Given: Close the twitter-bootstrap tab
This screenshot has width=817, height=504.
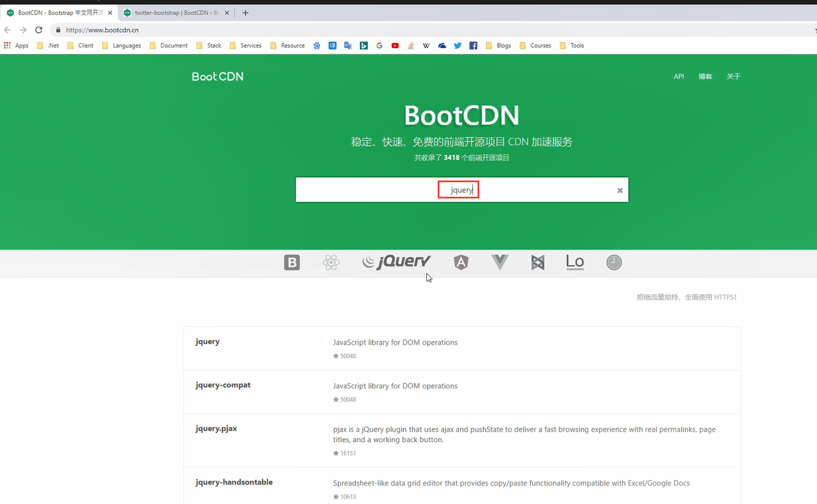Looking at the screenshot, I should pos(227,12).
